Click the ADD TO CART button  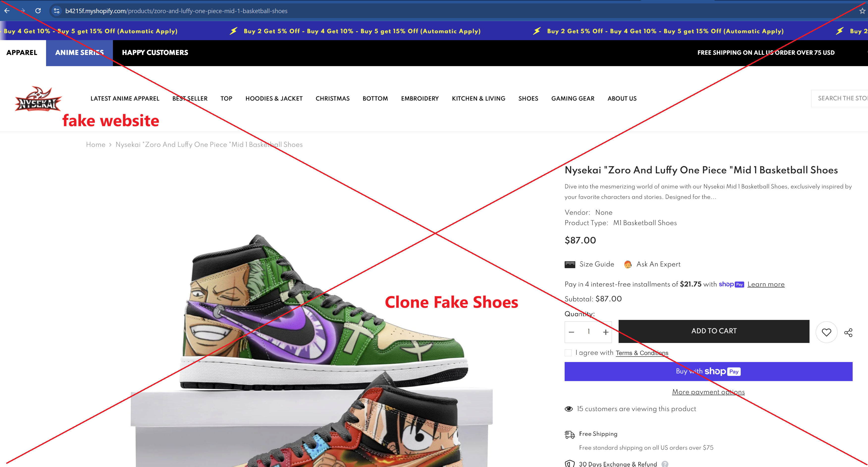click(x=714, y=331)
